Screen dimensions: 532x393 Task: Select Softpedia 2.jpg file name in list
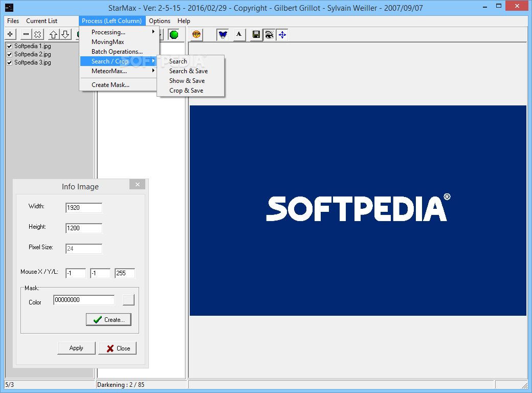33,54
